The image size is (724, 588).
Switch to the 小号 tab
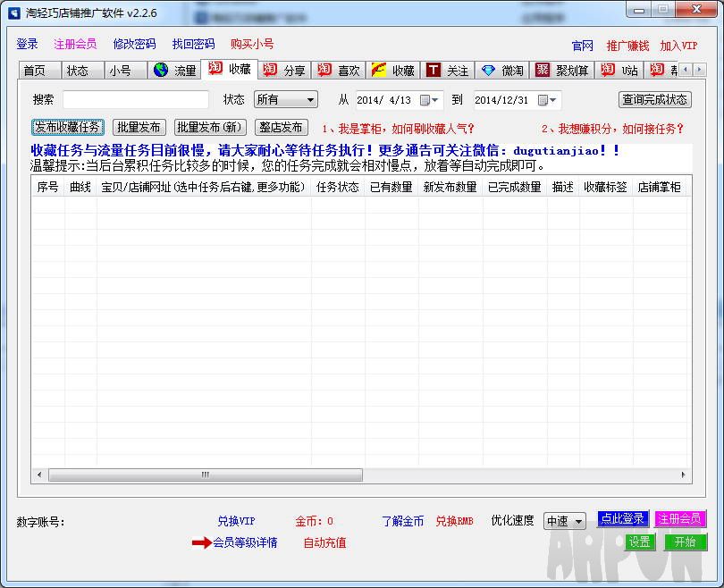(x=120, y=71)
